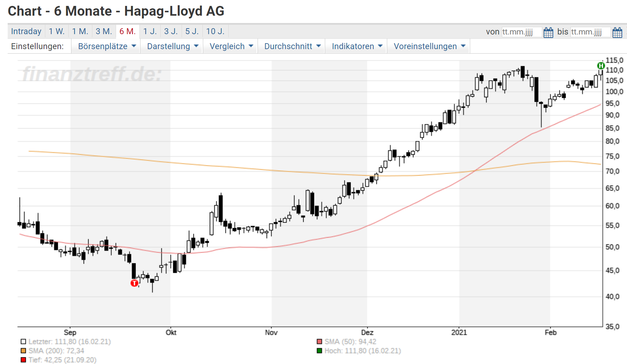The width and height of the screenshot is (627, 364).
Task: Open the Durchschnitt dropdown menu
Action: pos(291,46)
